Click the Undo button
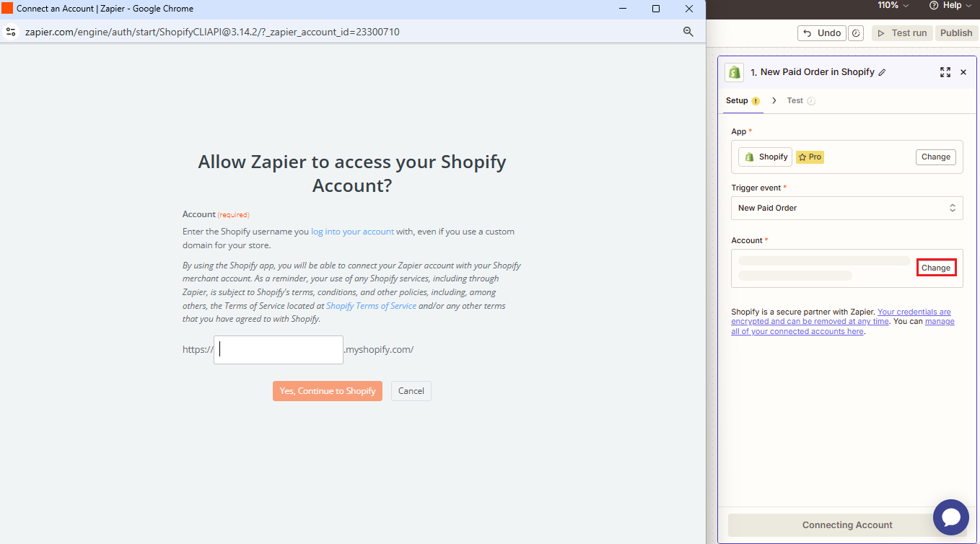Screen dimensions: 980x544 click(822, 33)
